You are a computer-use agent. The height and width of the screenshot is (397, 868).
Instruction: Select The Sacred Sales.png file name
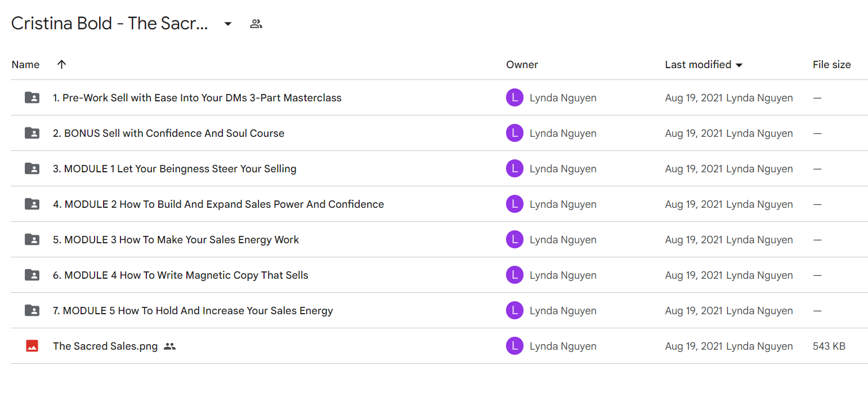(x=105, y=346)
